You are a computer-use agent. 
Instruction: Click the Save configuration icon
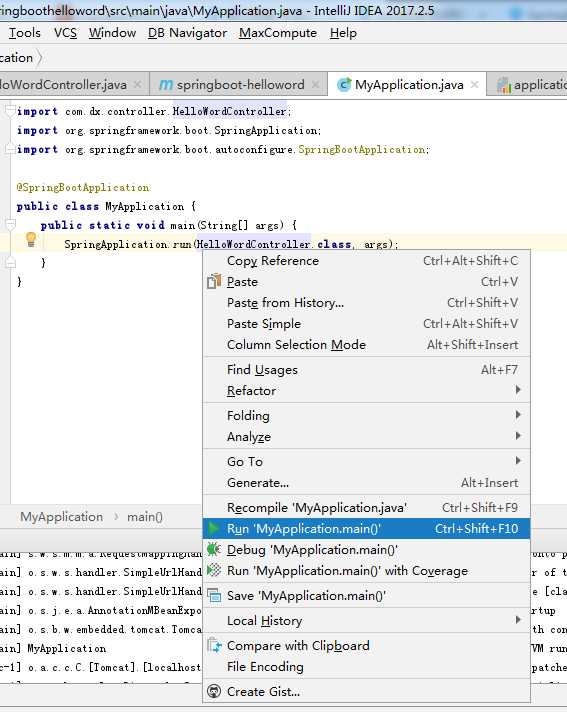click(214, 595)
